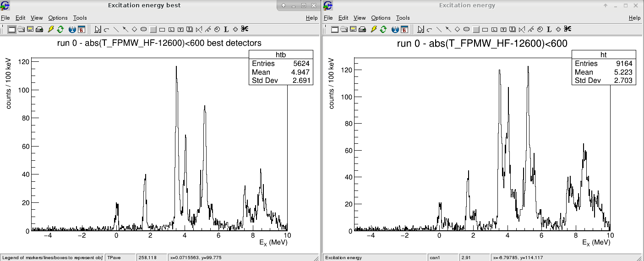Image resolution: width=644 pixels, height=261 pixels.
Task: Click Open file icon in left window toolbar
Action: point(21,29)
